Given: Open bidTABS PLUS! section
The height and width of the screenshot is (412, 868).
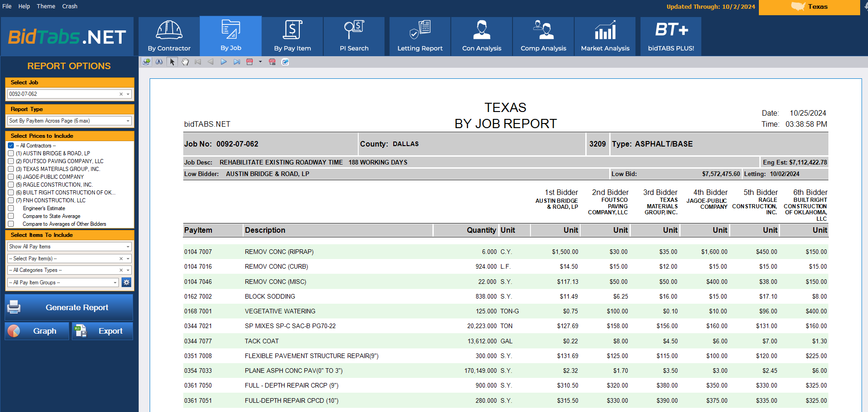Looking at the screenshot, I should tap(671, 36).
